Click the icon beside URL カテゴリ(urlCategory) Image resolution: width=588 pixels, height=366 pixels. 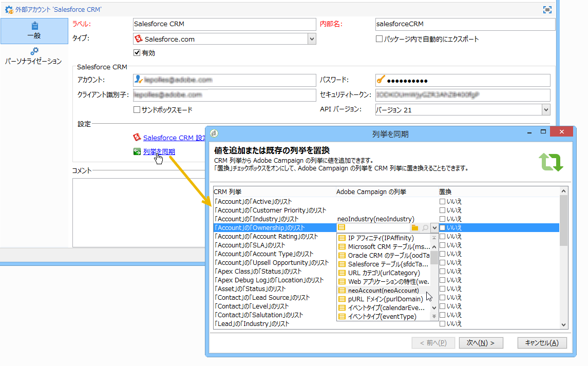342,273
